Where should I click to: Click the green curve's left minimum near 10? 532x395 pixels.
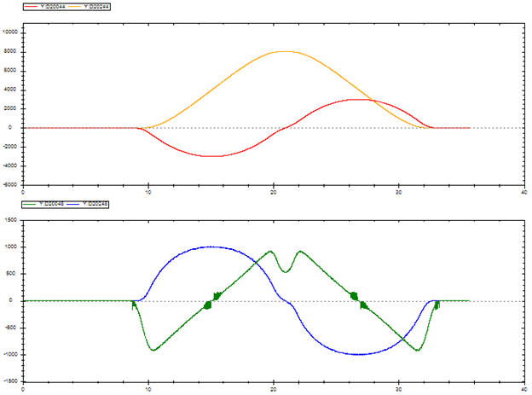point(153,350)
